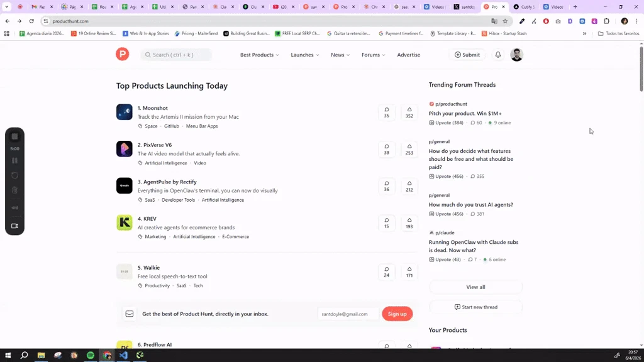Image resolution: width=644 pixels, height=362 pixels.
Task: Toggle the recorder camera icon
Action: [x=15, y=226]
